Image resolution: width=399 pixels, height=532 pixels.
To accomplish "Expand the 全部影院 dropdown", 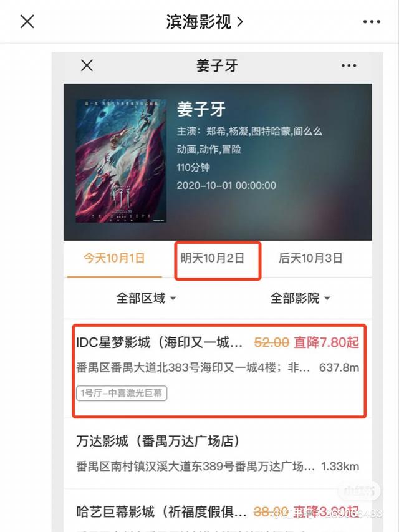I will point(300,298).
